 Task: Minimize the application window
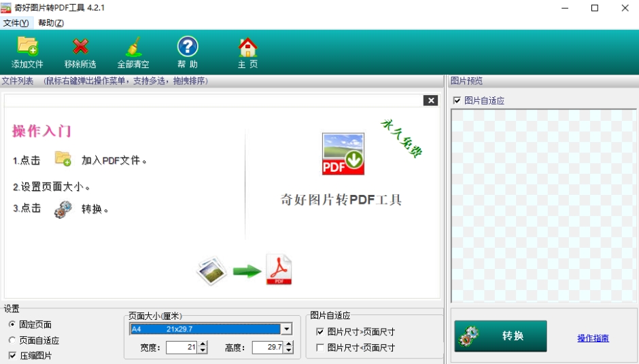coord(565,8)
